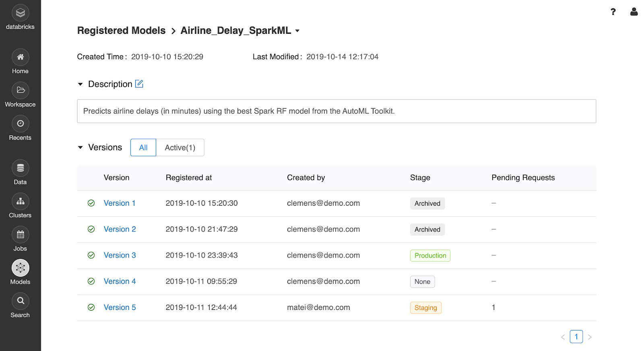Go to Home in sidebar
This screenshot has width=644, height=351.
tap(20, 58)
